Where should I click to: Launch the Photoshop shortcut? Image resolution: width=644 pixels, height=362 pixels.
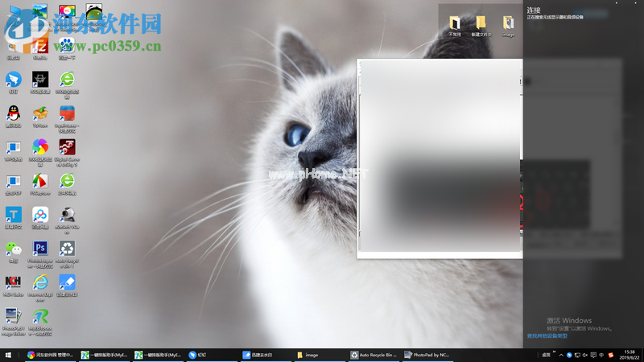pos(39,254)
